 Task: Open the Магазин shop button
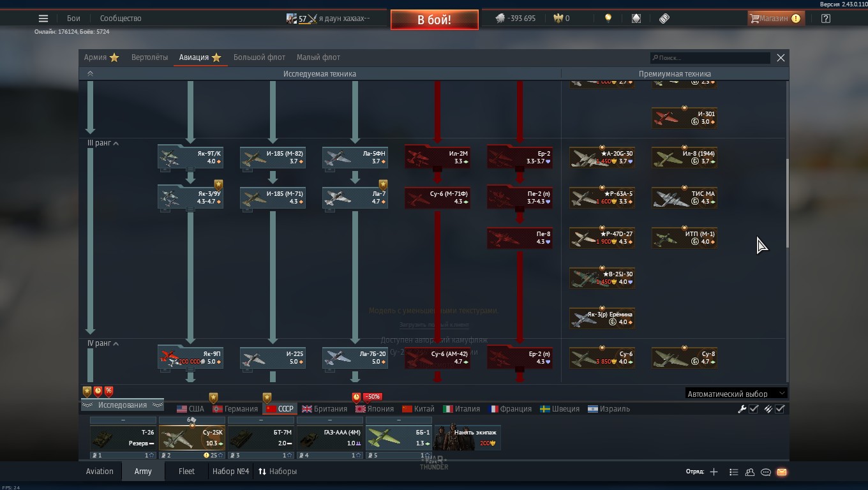[x=776, y=19]
